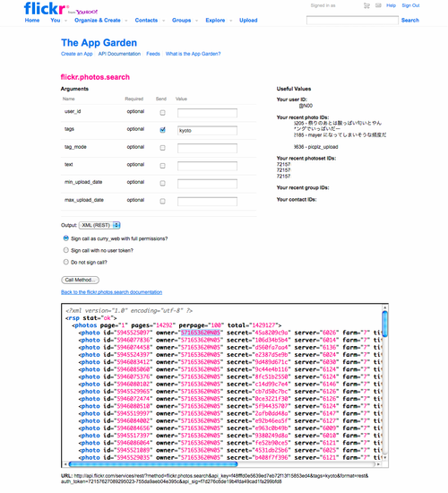This screenshot has height=493, width=448.
Task: Open What is the App Garden link
Action: [193, 54]
